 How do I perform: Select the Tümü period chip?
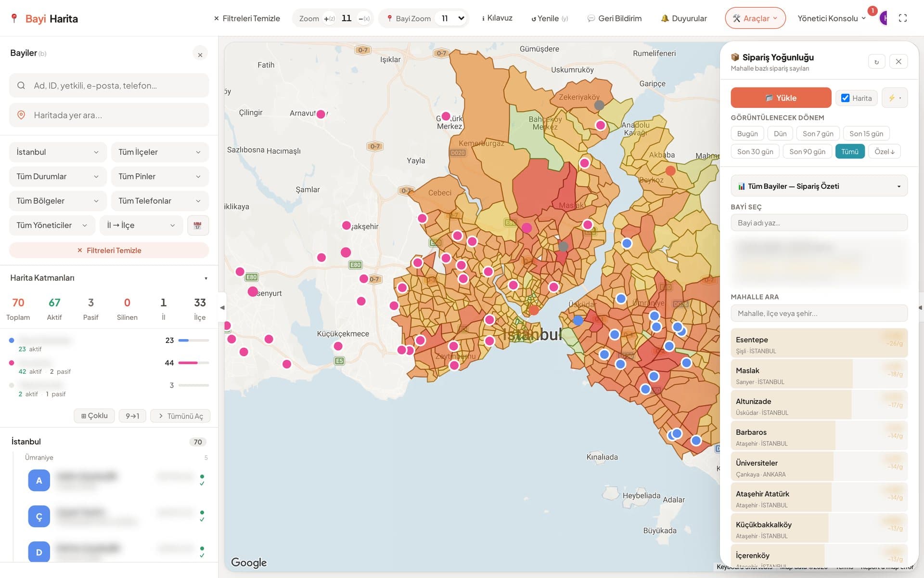pos(850,152)
